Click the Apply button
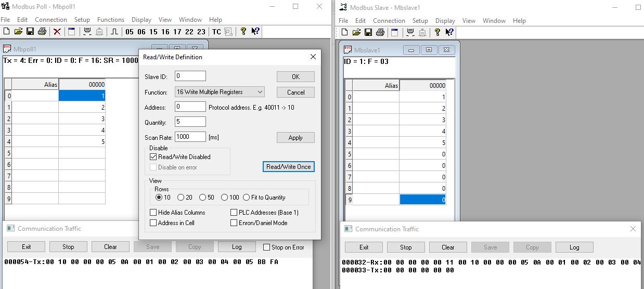Viewport: 644px width, 289px height. [295, 138]
